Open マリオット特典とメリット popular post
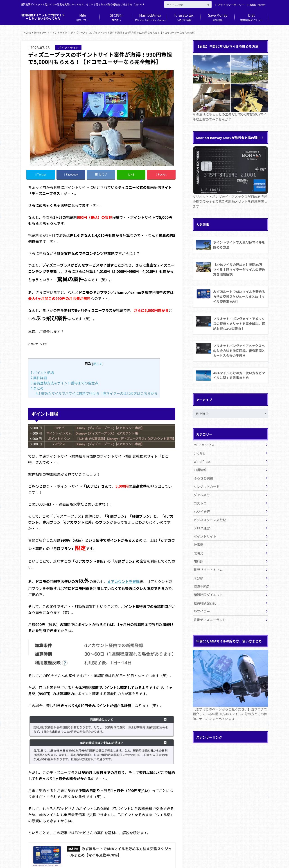Viewport: 289px width, 868px height. (230, 324)
